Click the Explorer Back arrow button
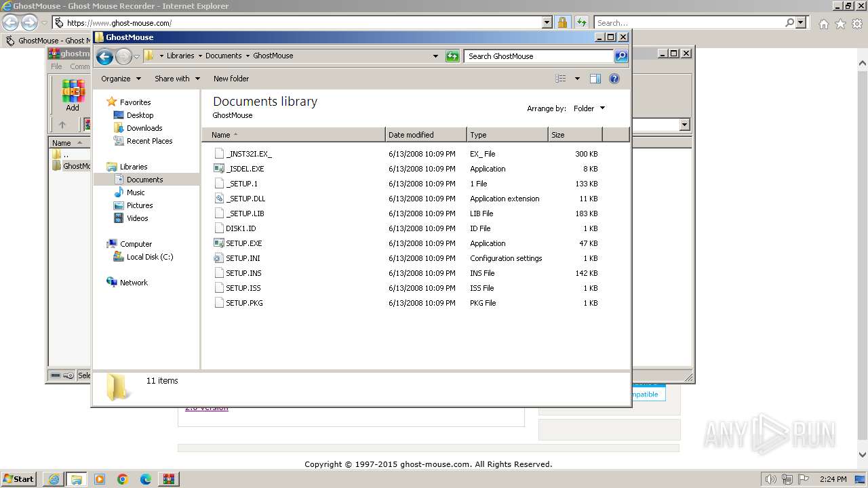Screen dimensions: 868x488 point(104,56)
